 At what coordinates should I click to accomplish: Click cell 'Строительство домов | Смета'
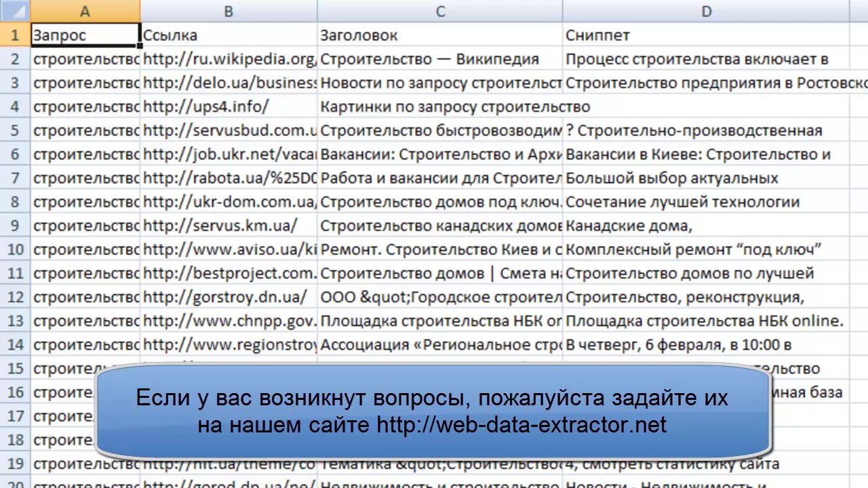point(440,273)
